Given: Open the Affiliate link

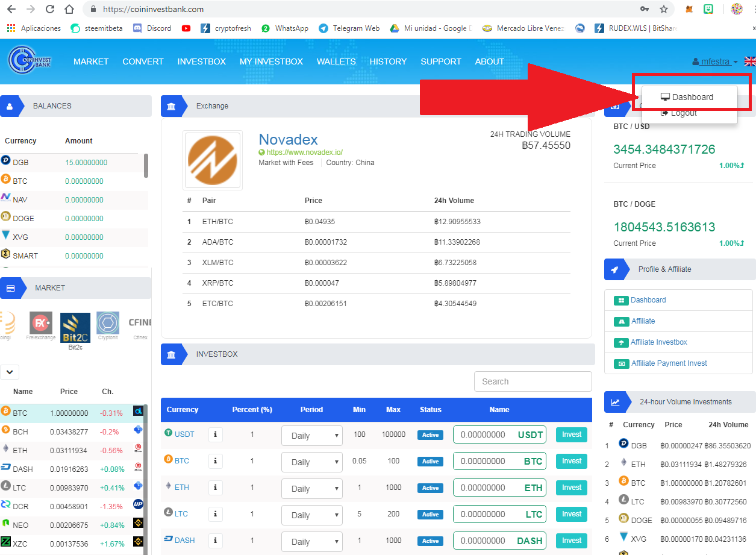Looking at the screenshot, I should point(643,321).
